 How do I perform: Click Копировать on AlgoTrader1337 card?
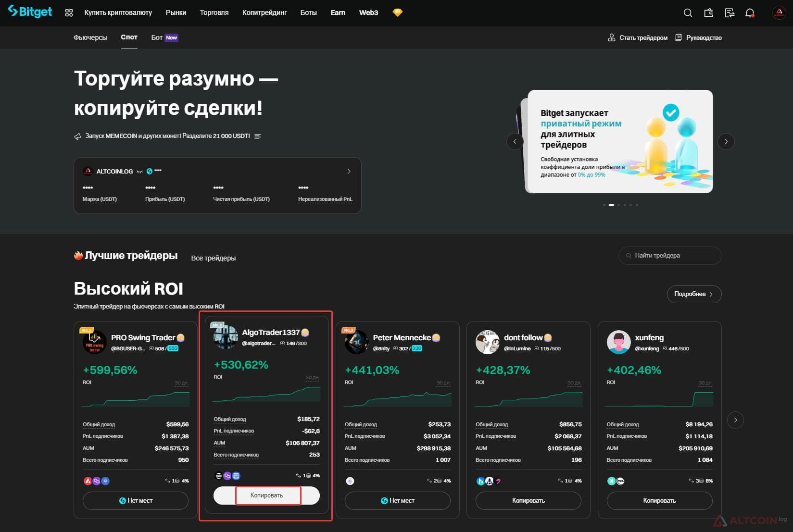[x=266, y=495]
